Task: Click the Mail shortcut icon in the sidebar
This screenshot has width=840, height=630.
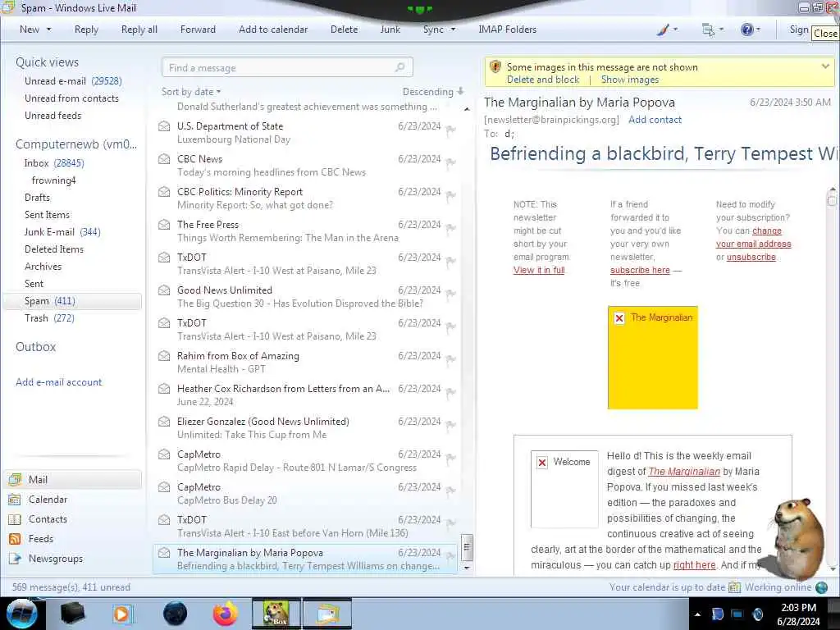Action: click(x=15, y=479)
